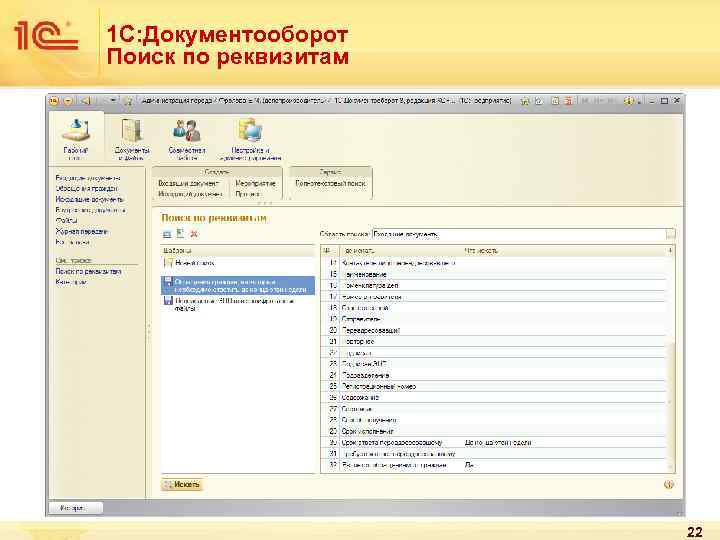Open Исходящие документы in navigation panel

point(90,199)
